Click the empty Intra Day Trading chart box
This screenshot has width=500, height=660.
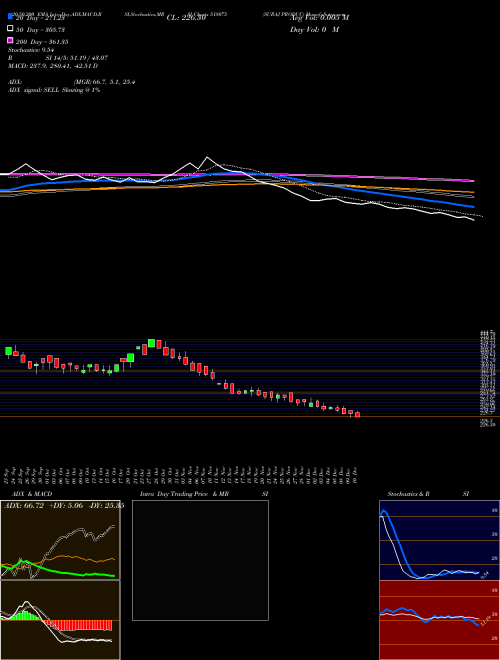[x=200, y=560]
